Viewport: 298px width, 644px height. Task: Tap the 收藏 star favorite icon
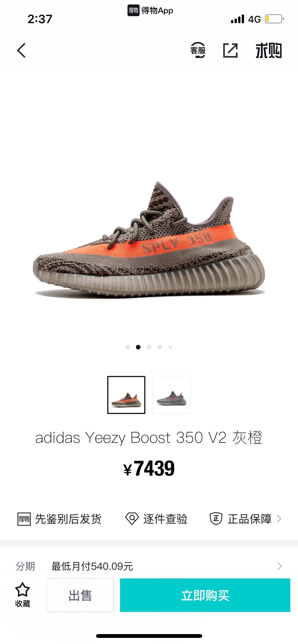coord(22,590)
